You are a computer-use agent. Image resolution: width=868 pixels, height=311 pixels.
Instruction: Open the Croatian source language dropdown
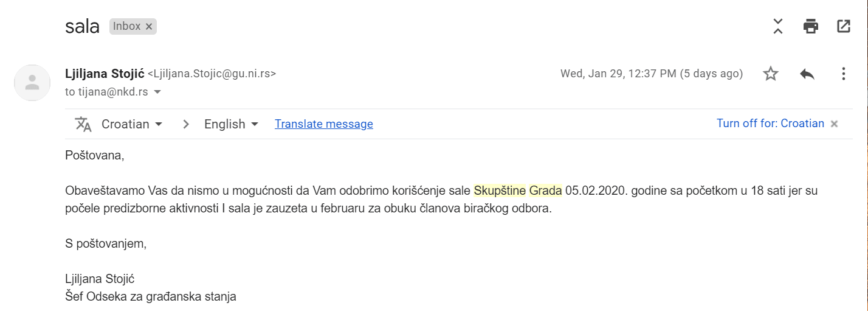coord(132,124)
